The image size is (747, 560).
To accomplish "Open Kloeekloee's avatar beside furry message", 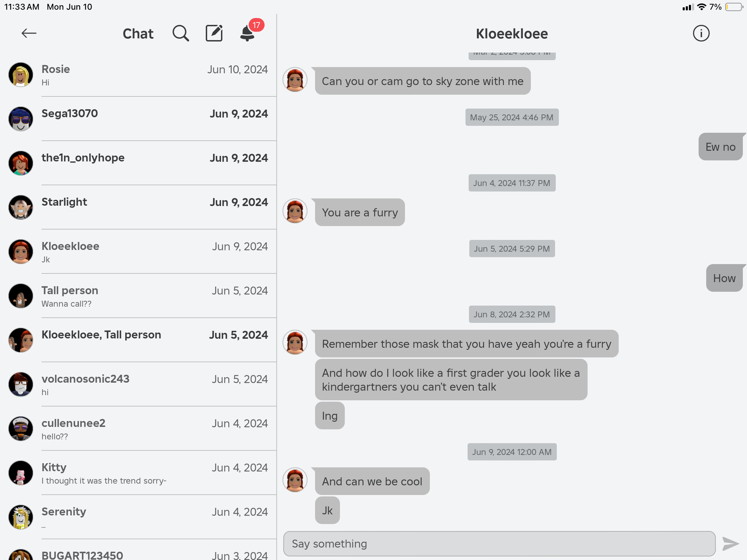I will click(295, 211).
